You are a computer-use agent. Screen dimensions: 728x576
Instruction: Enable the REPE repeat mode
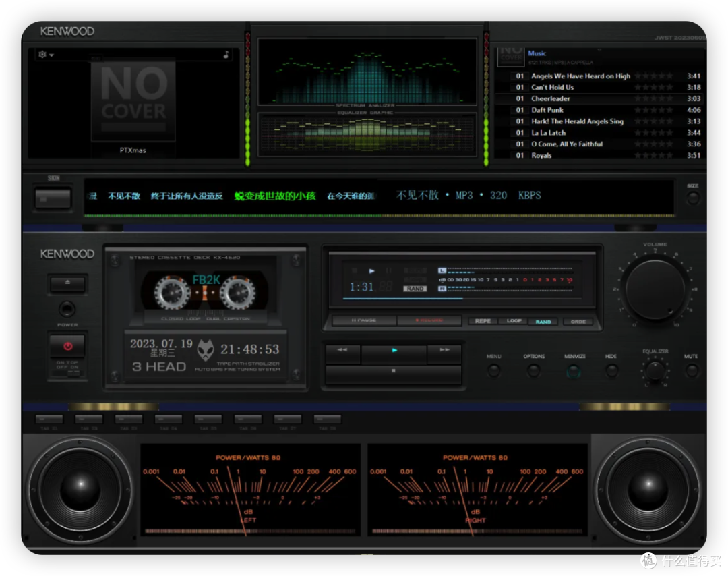(483, 321)
